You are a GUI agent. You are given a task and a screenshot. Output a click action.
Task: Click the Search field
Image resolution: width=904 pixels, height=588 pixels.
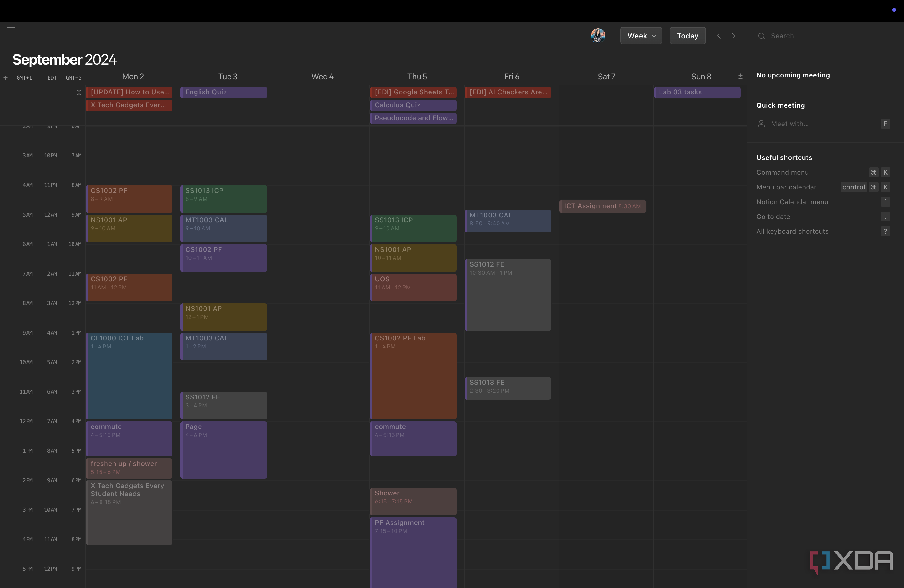coord(825,36)
